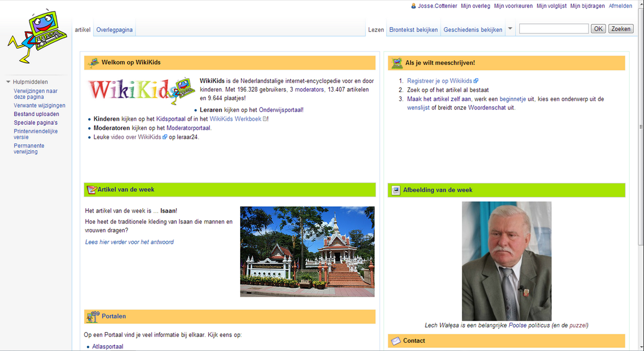Open the Kidsportaal link
The height and width of the screenshot is (351, 644).
171,119
